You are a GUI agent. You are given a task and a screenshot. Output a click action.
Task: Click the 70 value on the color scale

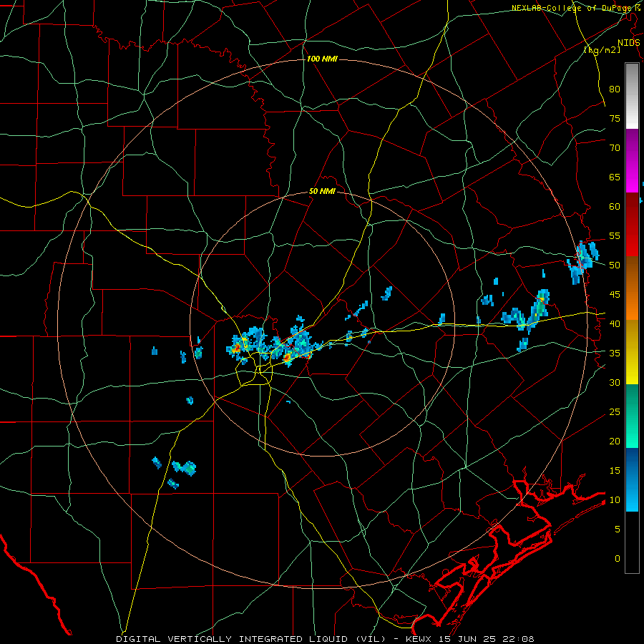click(615, 148)
